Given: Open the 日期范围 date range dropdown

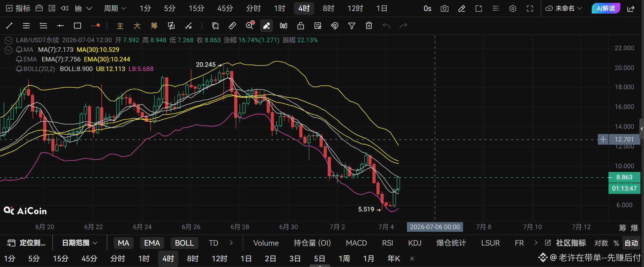Looking at the screenshot, I should point(80,243).
